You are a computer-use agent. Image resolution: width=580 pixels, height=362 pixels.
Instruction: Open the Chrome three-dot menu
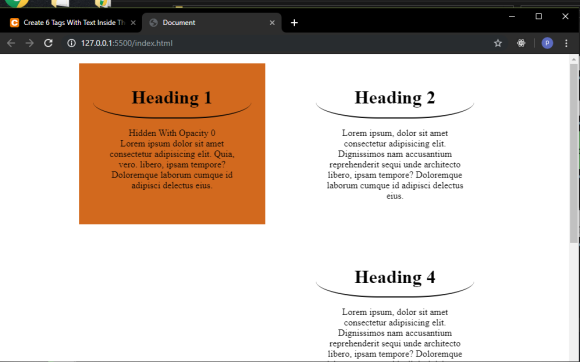pos(566,43)
